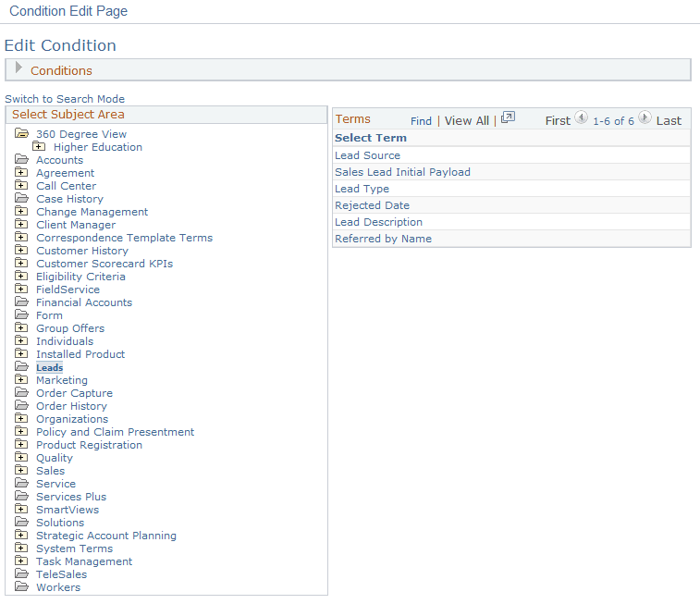Click the Installed Product plus icon
700x604 pixels.
21,353
